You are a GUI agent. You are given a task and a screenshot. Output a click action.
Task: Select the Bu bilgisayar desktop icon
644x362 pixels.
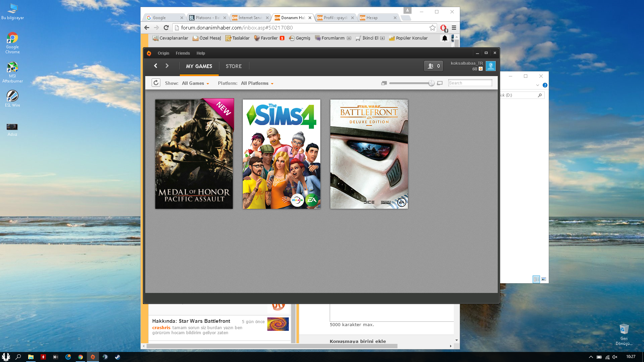(12, 11)
